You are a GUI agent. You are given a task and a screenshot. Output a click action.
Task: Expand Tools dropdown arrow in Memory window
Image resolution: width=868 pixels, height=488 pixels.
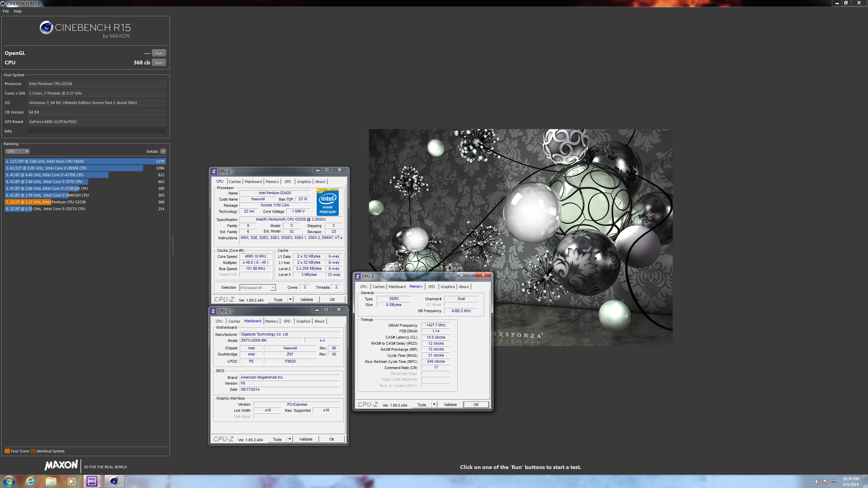coord(434,405)
